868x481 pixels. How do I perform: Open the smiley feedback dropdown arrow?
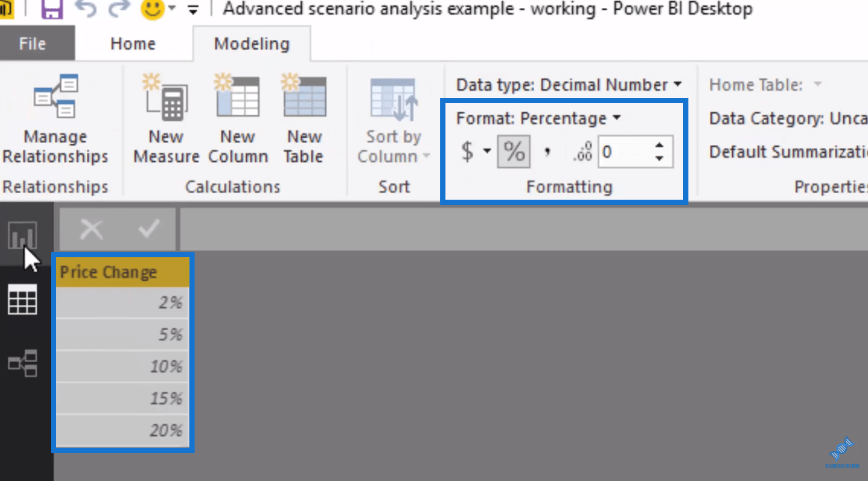172,10
